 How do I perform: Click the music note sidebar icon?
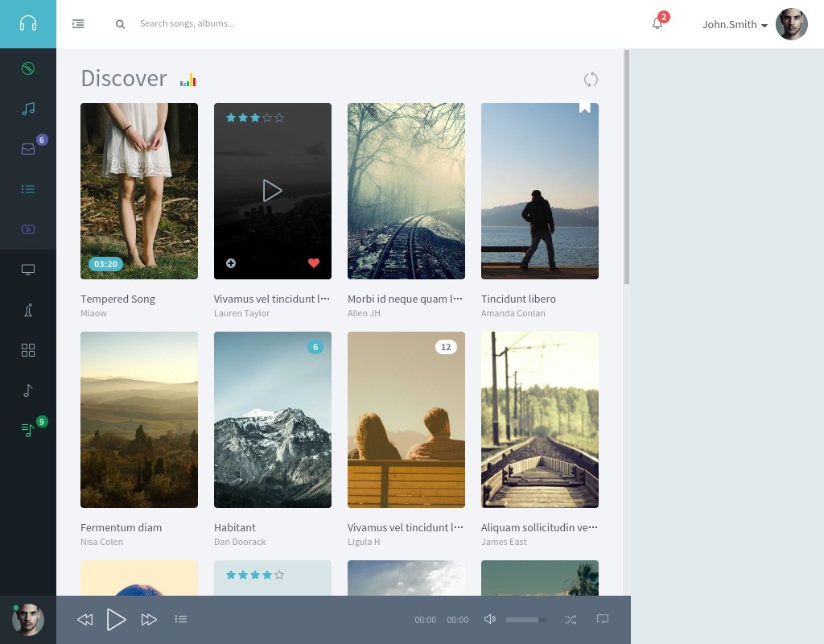point(28,109)
